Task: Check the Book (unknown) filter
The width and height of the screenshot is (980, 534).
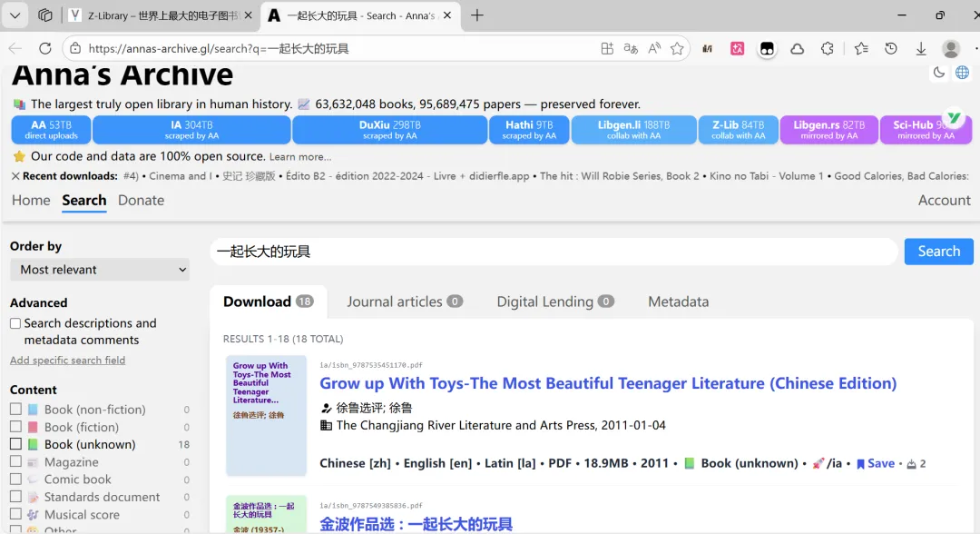Action: (15, 444)
